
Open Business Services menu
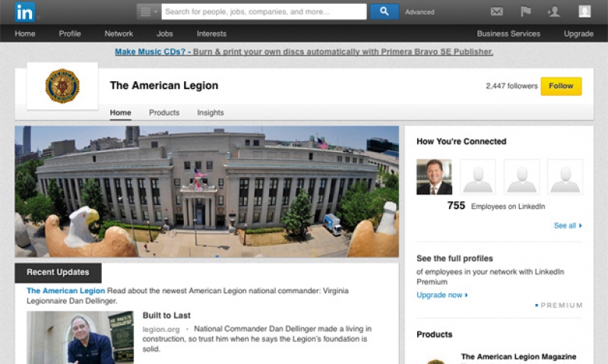tap(508, 33)
